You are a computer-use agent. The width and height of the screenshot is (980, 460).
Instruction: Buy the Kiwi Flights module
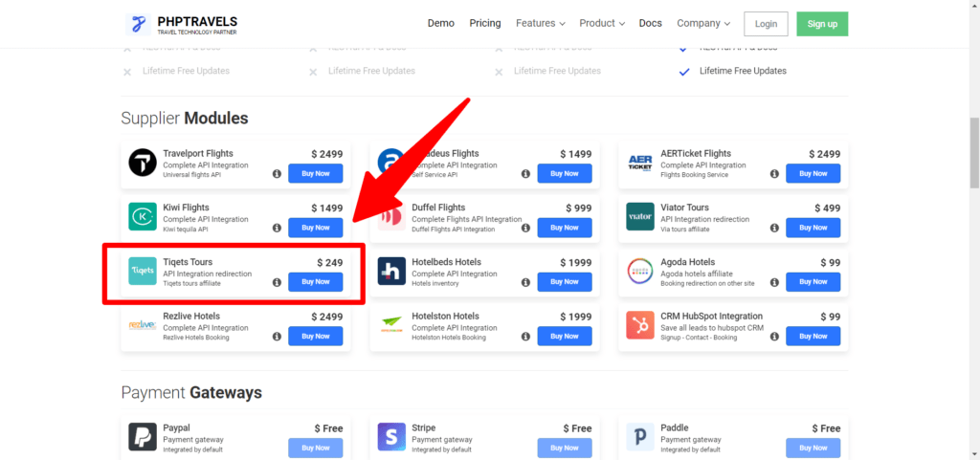click(316, 228)
